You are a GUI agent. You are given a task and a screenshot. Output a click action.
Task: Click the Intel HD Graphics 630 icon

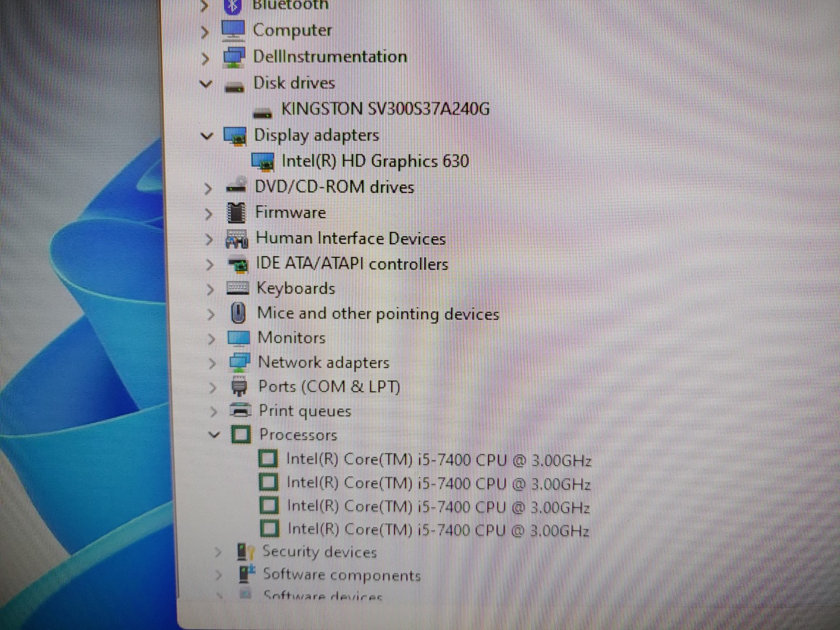(263, 162)
